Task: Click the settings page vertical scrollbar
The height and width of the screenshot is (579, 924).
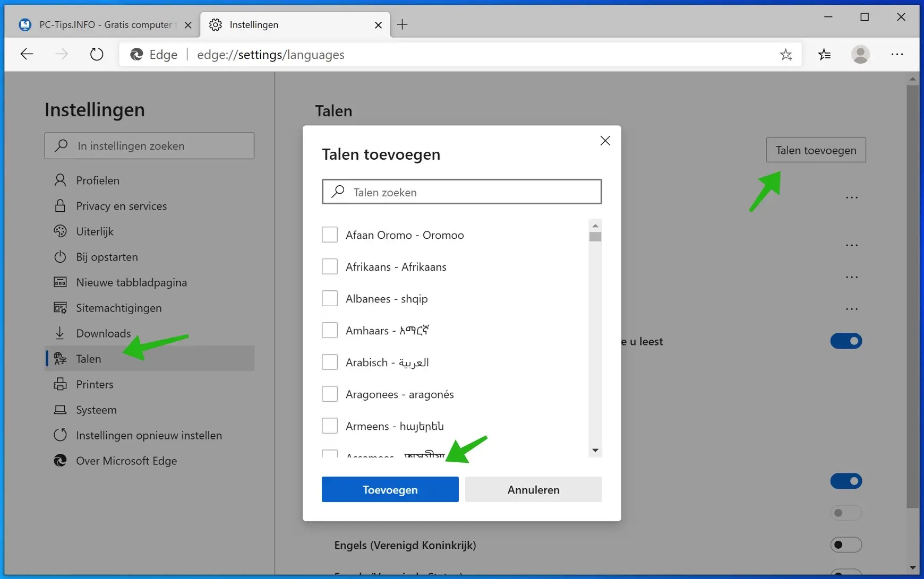Action: 912,296
